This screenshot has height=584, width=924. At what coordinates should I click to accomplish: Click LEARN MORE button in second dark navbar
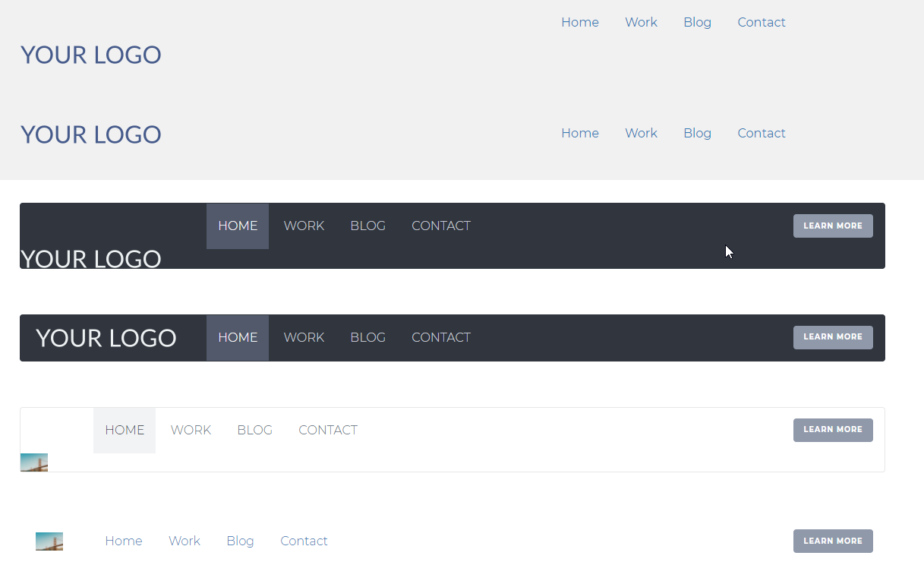coord(833,337)
